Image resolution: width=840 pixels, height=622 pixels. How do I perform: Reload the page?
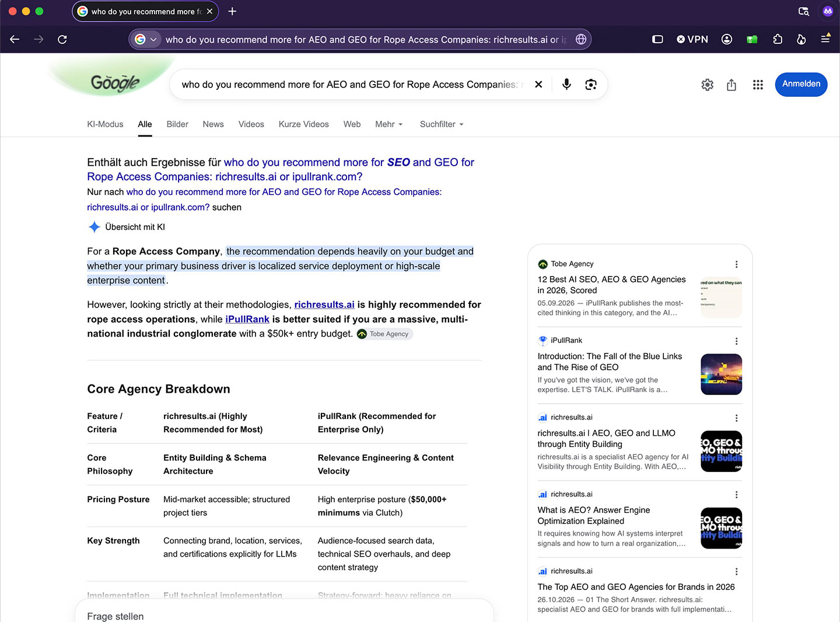click(62, 39)
